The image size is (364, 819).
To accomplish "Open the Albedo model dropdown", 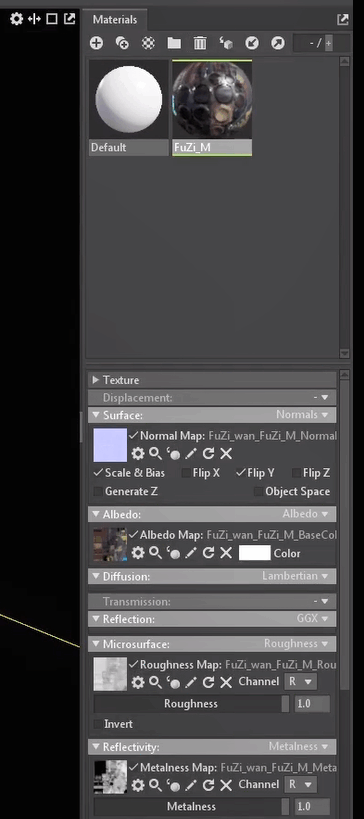I will pos(307,514).
